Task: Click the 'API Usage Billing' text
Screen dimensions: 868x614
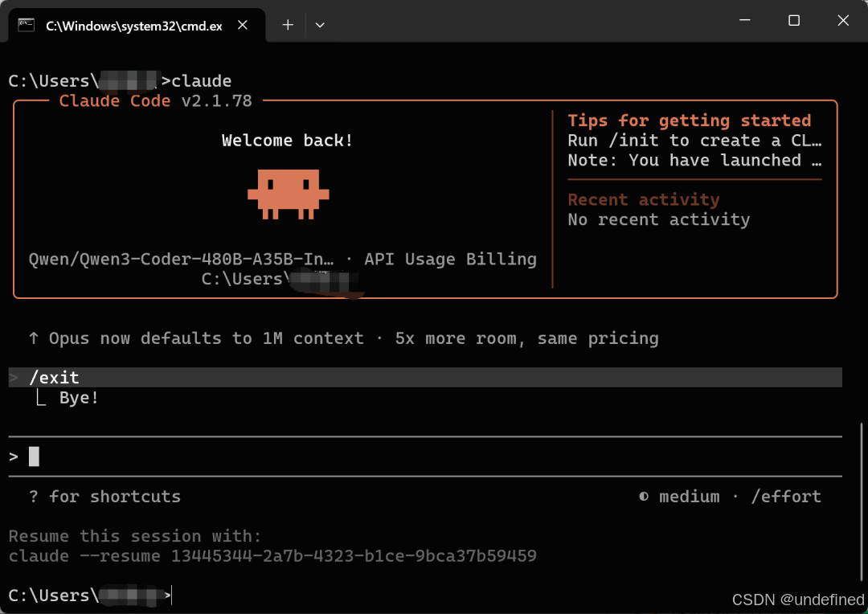Action: 451,259
